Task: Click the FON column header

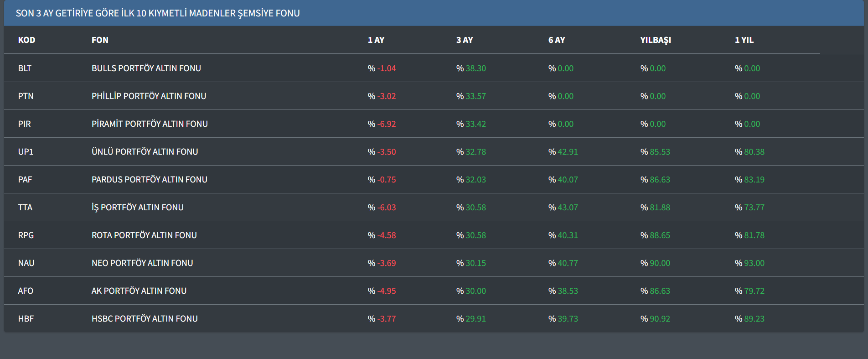Action: click(100, 40)
